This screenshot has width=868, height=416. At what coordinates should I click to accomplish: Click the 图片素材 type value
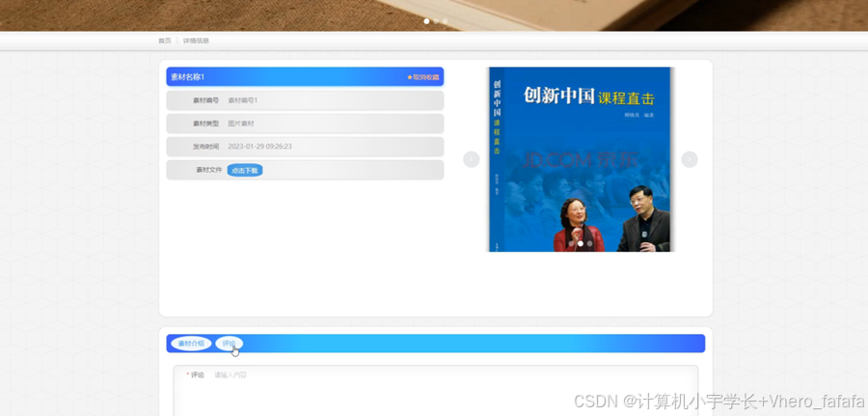pyautogui.click(x=241, y=124)
